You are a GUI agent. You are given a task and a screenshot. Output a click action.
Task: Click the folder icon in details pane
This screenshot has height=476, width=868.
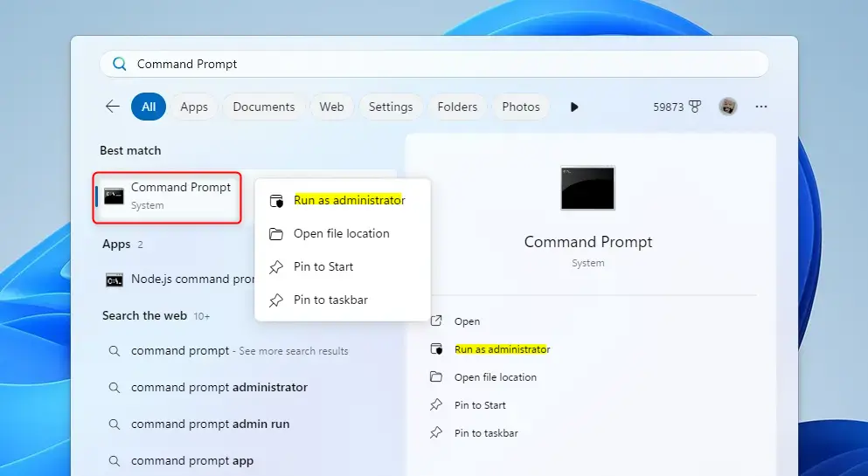point(436,376)
